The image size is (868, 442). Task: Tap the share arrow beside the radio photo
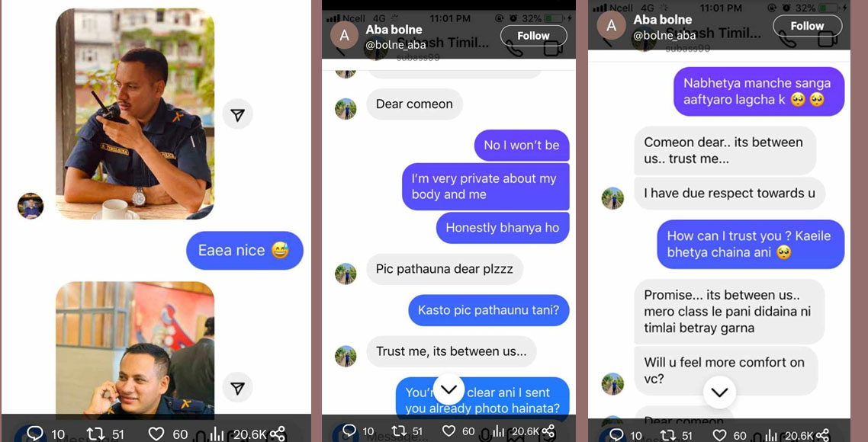click(237, 114)
